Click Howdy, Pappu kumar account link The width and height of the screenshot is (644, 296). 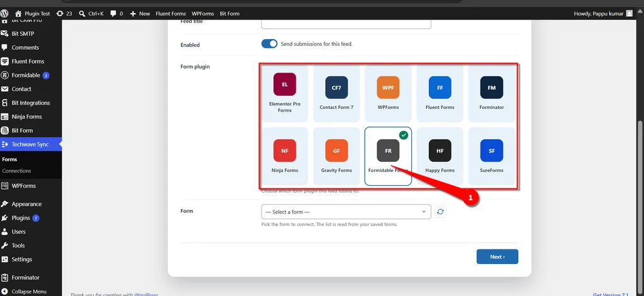pos(603,14)
